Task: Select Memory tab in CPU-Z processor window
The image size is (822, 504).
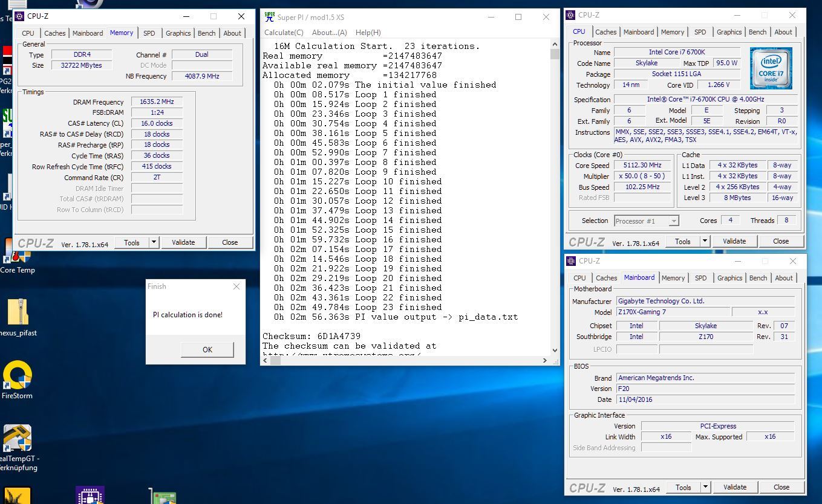Action: tap(673, 32)
